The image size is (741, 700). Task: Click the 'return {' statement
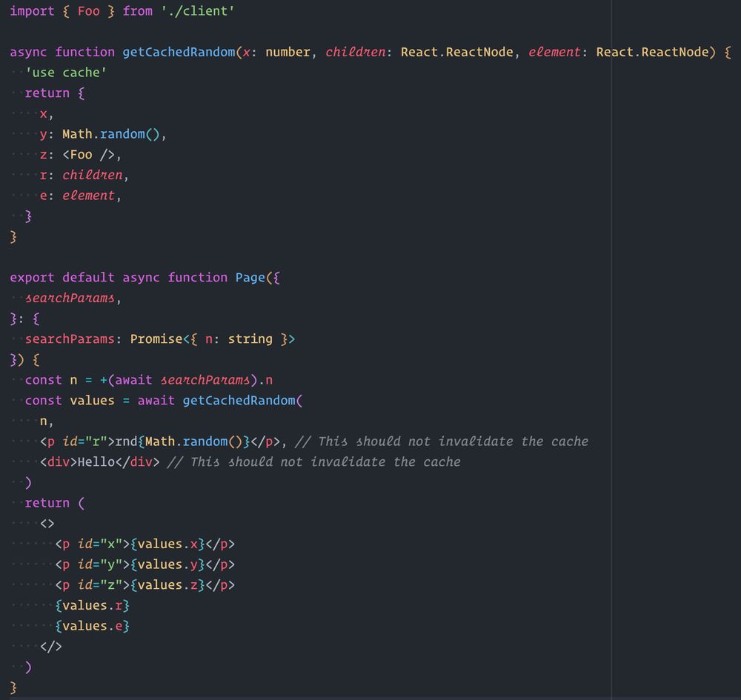pos(55,93)
